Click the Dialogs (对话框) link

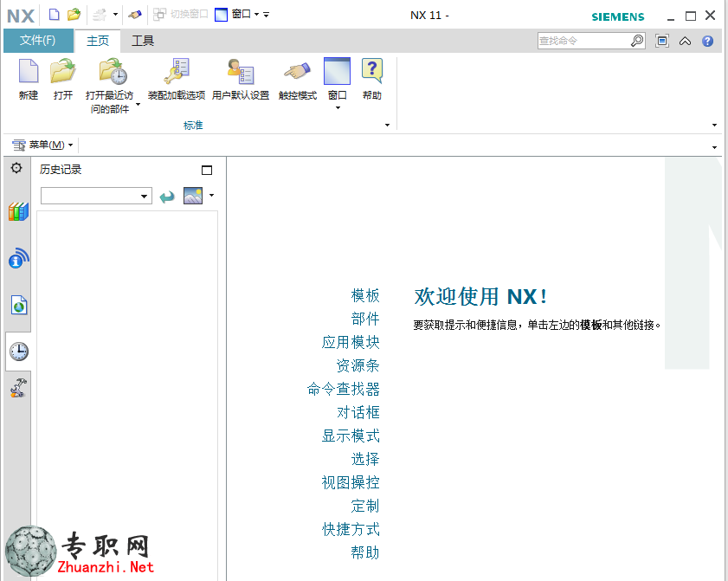coord(358,412)
